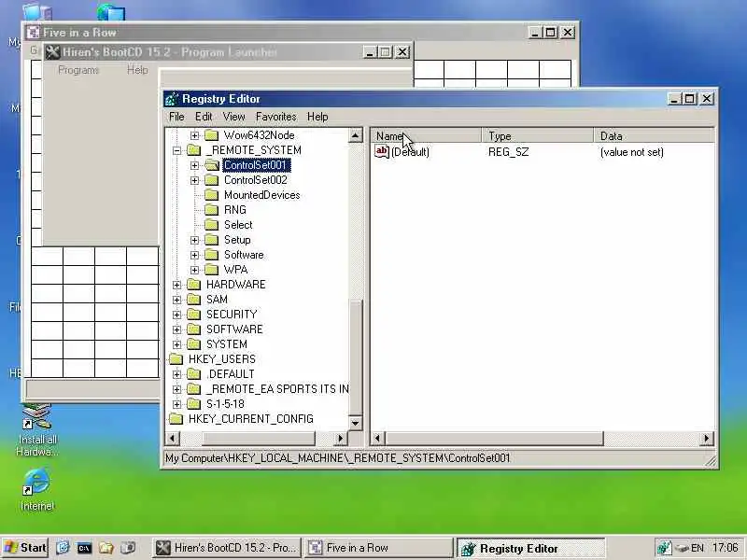Image resolution: width=747 pixels, height=560 pixels.
Task: Open the Edit menu in Registry Editor
Action: [204, 117]
